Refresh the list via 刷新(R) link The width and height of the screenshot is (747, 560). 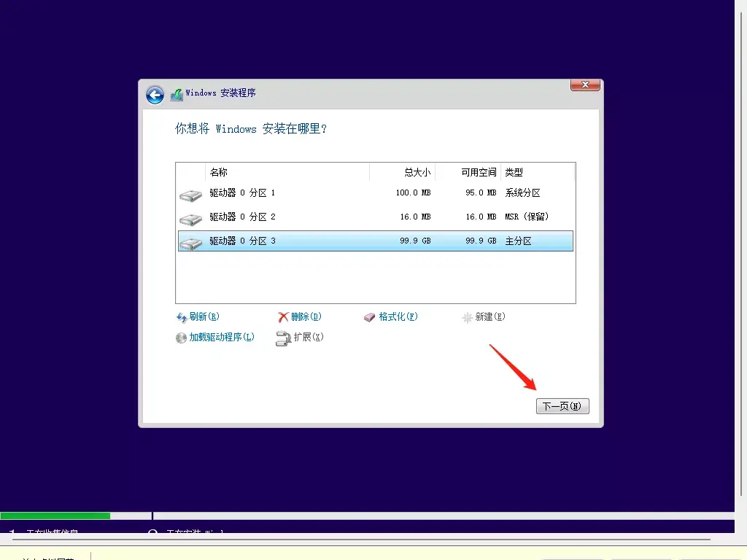(x=204, y=316)
